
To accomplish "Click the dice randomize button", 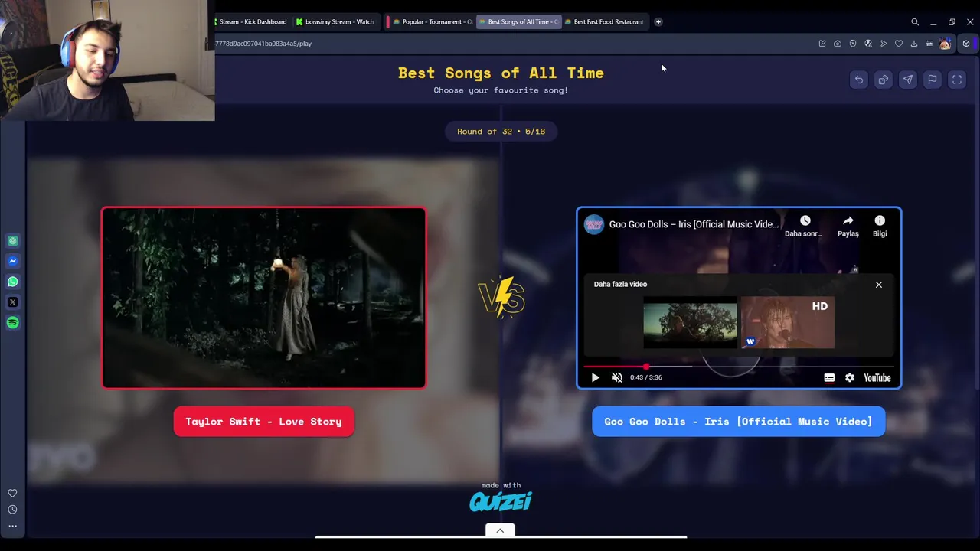I will click(884, 80).
